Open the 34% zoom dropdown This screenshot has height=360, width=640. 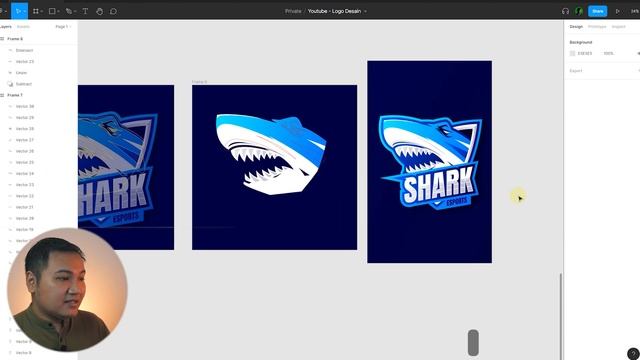click(x=635, y=11)
